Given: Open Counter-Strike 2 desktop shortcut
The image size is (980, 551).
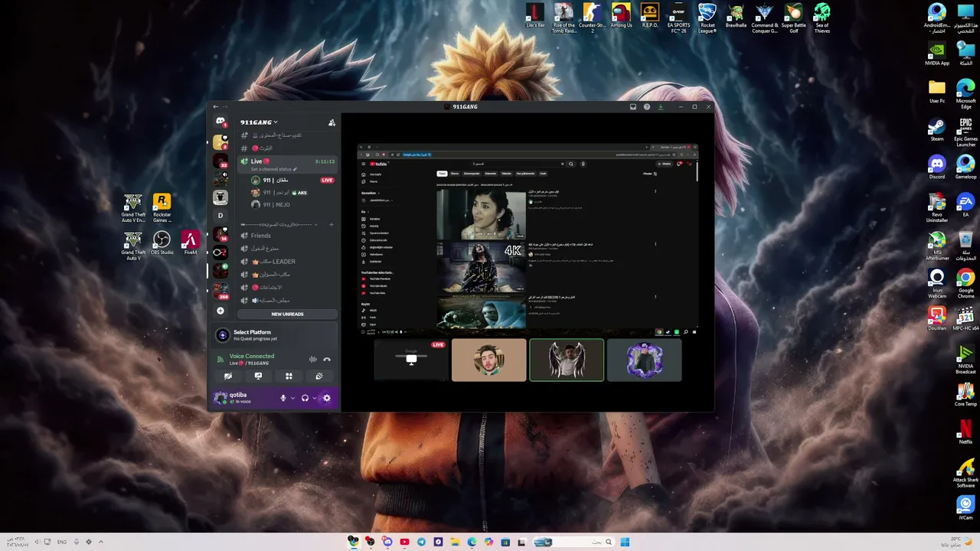Looking at the screenshot, I should coord(592,18).
